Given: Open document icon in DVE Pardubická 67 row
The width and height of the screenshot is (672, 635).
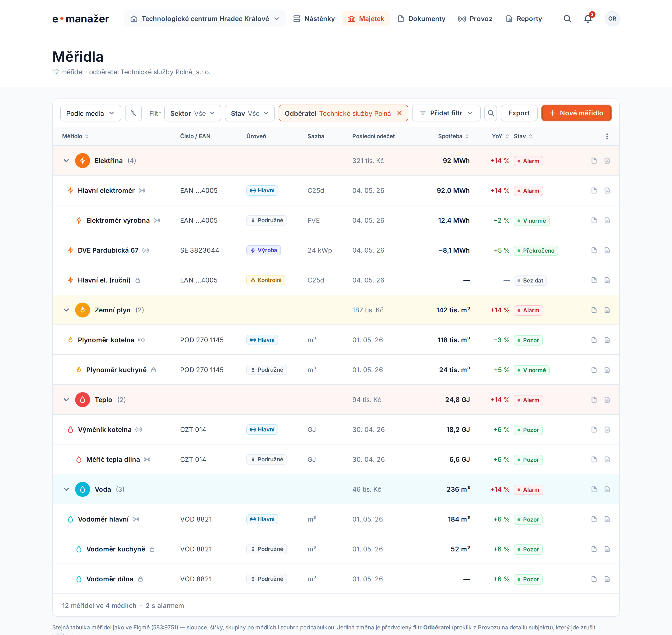Looking at the screenshot, I should [594, 250].
